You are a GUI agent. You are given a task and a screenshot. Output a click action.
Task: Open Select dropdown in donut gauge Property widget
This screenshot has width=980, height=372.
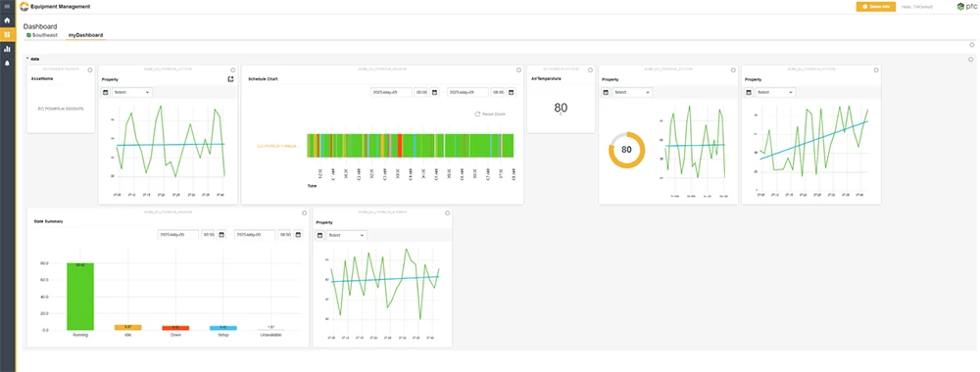point(632,92)
